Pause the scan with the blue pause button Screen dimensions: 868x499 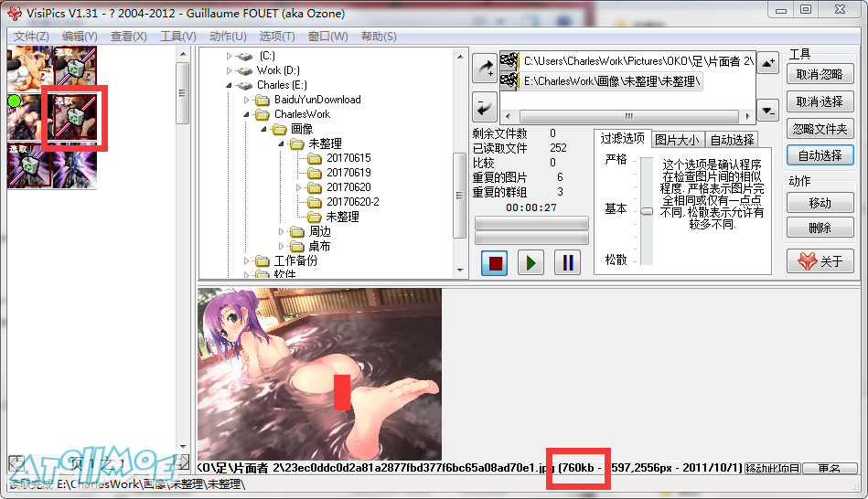(x=567, y=262)
